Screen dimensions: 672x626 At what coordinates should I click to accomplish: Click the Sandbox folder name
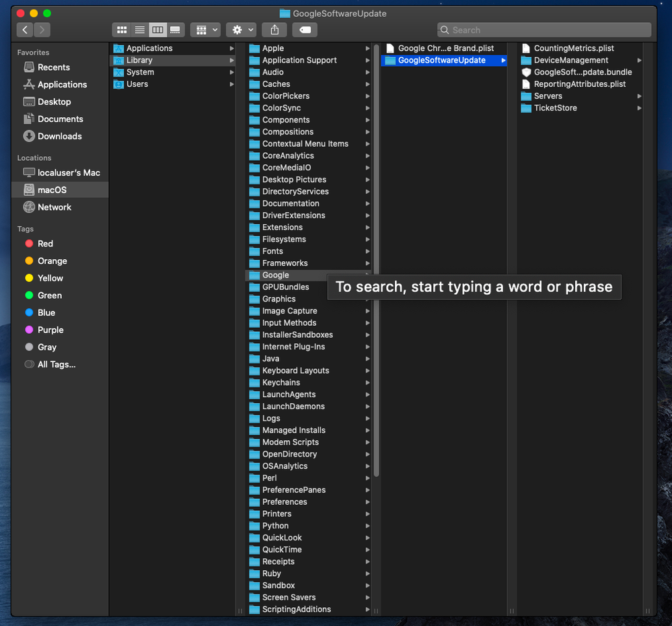[x=278, y=586]
